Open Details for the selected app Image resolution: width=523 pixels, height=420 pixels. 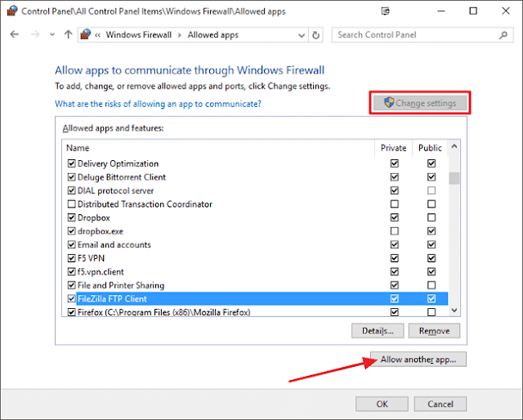point(378,331)
